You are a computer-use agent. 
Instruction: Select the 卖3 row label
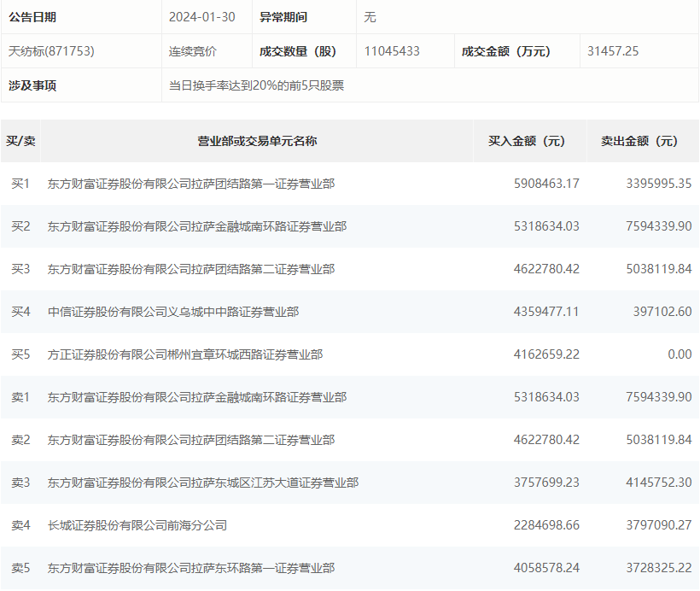pos(20,483)
